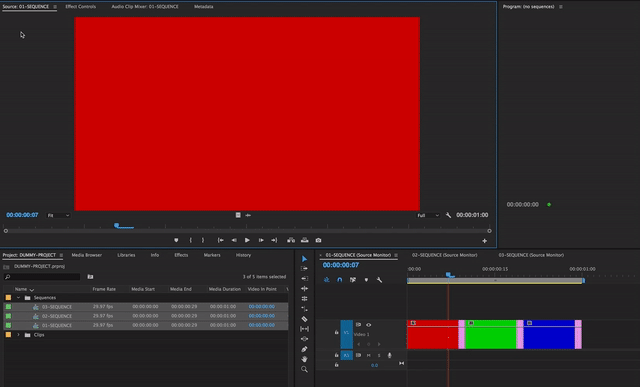Open the Metadata tab

click(x=204, y=7)
